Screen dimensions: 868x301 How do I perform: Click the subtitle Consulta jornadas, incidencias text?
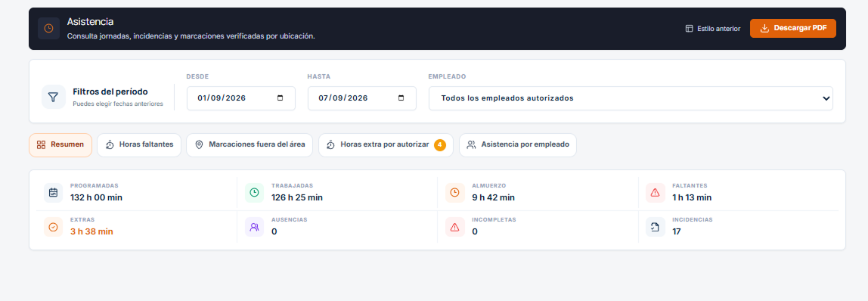[x=191, y=36]
